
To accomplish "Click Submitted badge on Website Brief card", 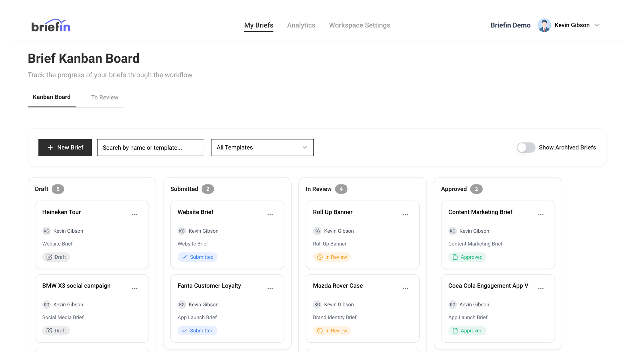I will (x=197, y=257).
